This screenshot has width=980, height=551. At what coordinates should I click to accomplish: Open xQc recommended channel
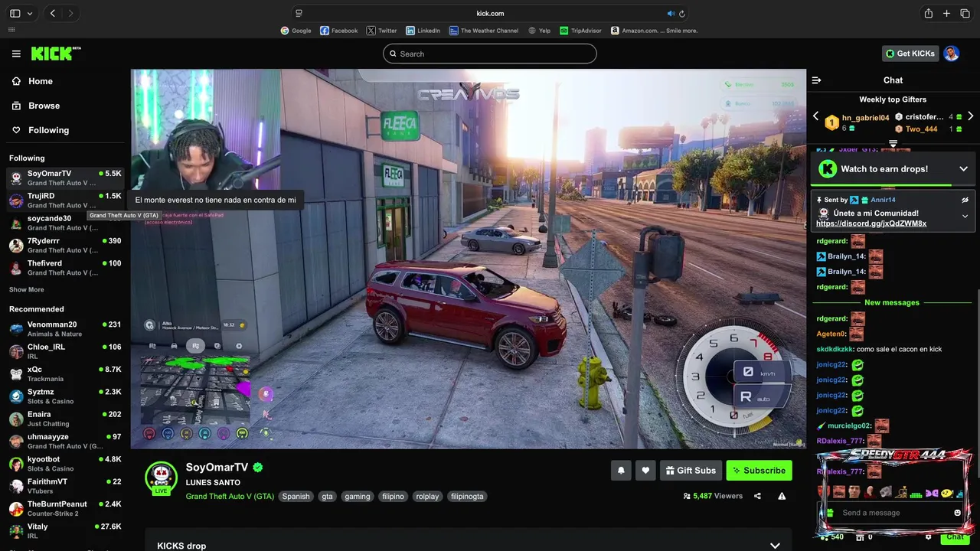pyautogui.click(x=65, y=373)
